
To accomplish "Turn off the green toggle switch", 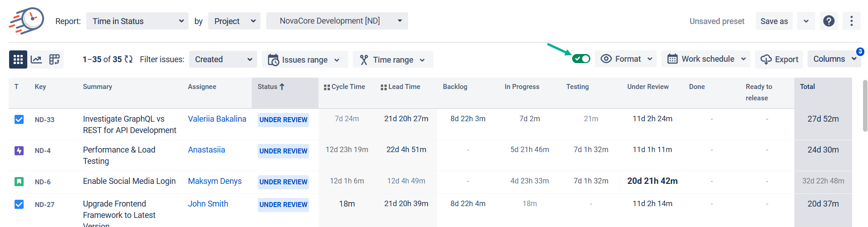I will click(581, 59).
